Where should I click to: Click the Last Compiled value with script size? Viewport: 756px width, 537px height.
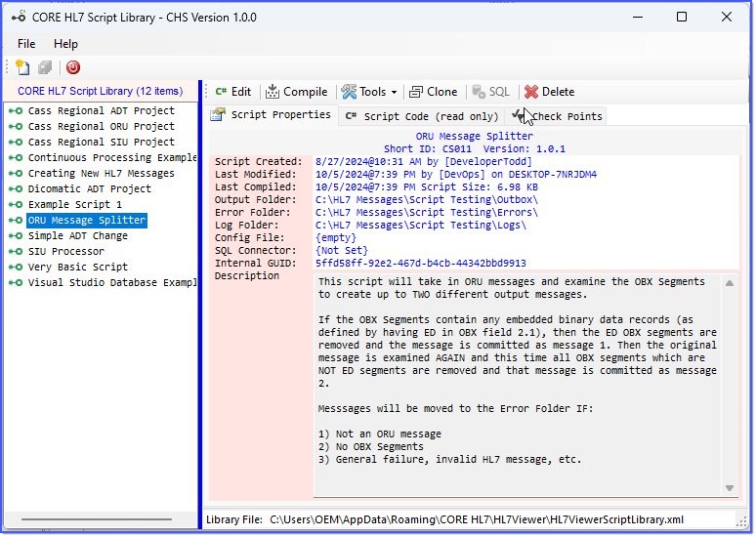coord(426,187)
